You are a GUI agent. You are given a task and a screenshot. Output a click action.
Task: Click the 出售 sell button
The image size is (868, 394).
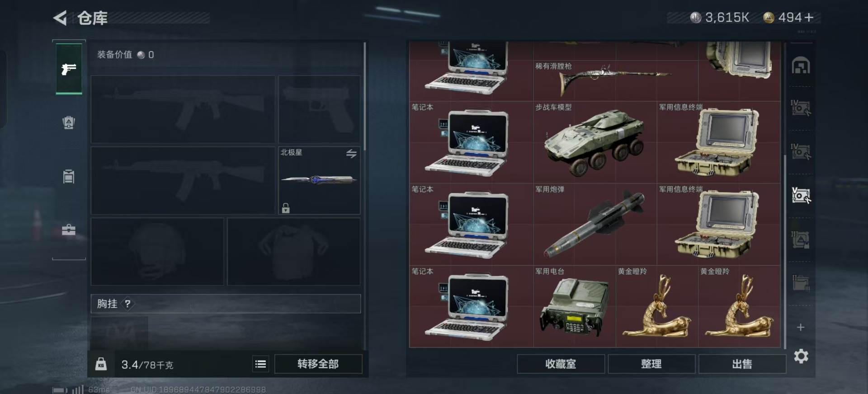[x=742, y=364]
